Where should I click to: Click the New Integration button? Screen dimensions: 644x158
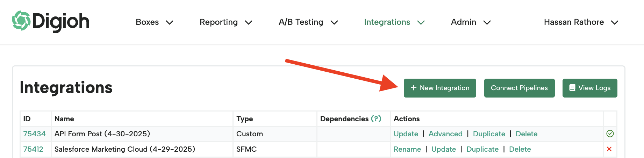click(x=440, y=88)
